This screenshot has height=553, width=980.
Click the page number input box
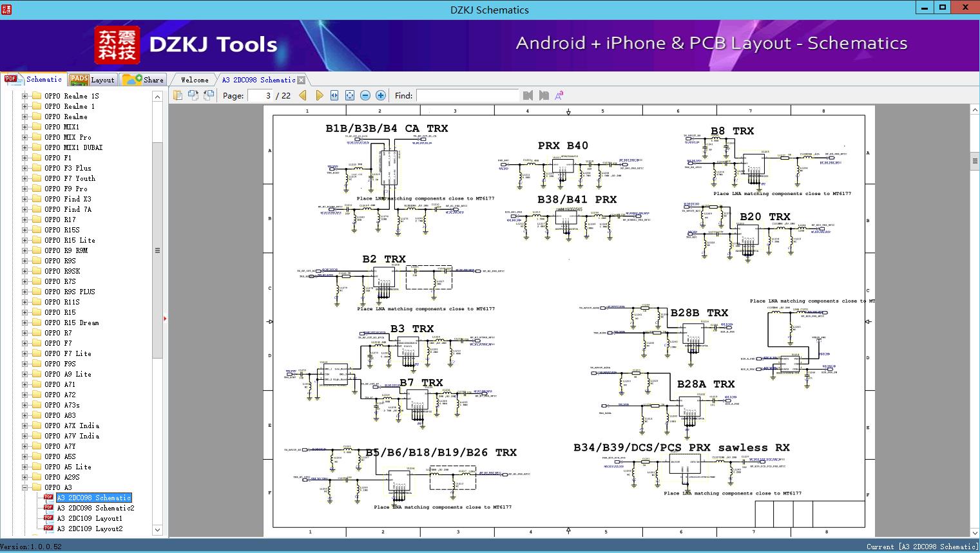(260, 95)
